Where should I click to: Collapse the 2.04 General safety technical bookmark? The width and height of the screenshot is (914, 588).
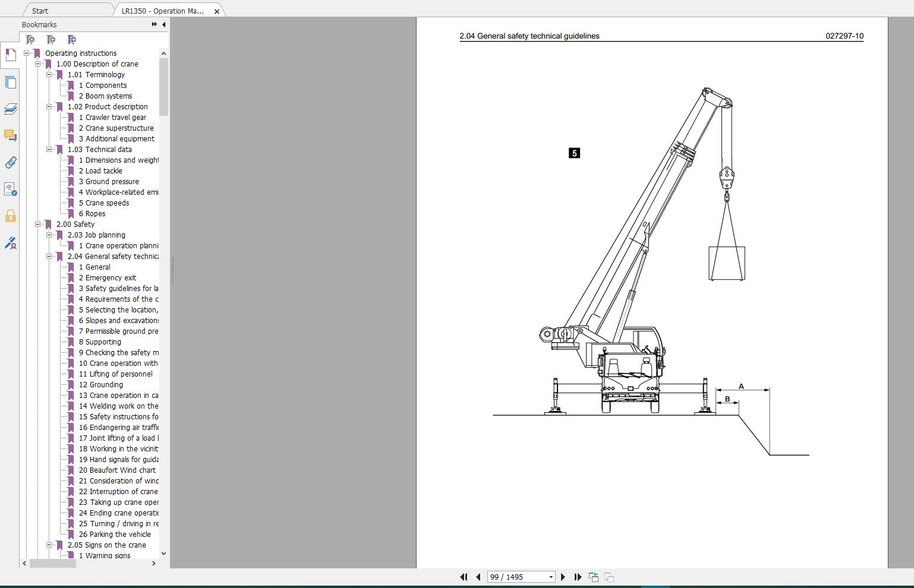50,256
